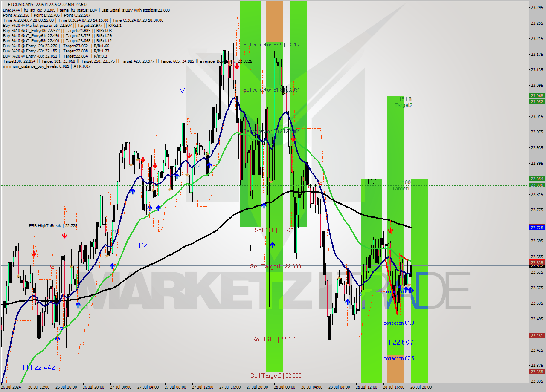
Task: Click the 22.935 price axis value
Action: [x=537, y=148]
